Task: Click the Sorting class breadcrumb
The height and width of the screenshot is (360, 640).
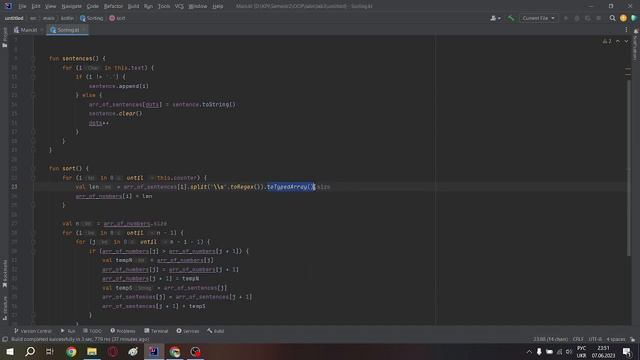Action: [92, 18]
